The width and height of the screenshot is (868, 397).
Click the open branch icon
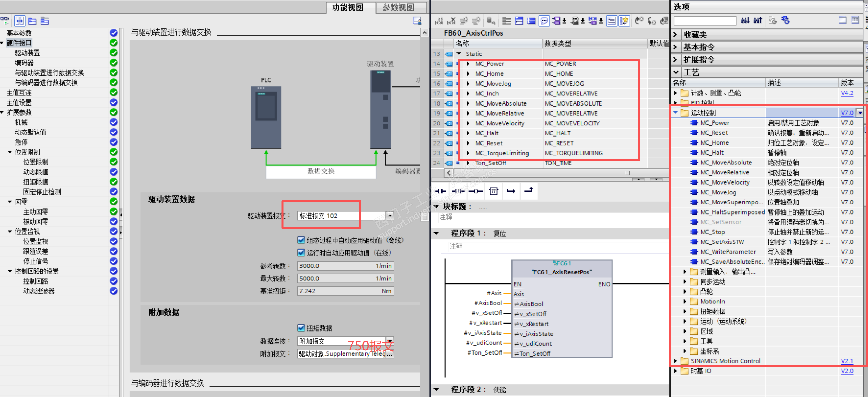point(511,191)
